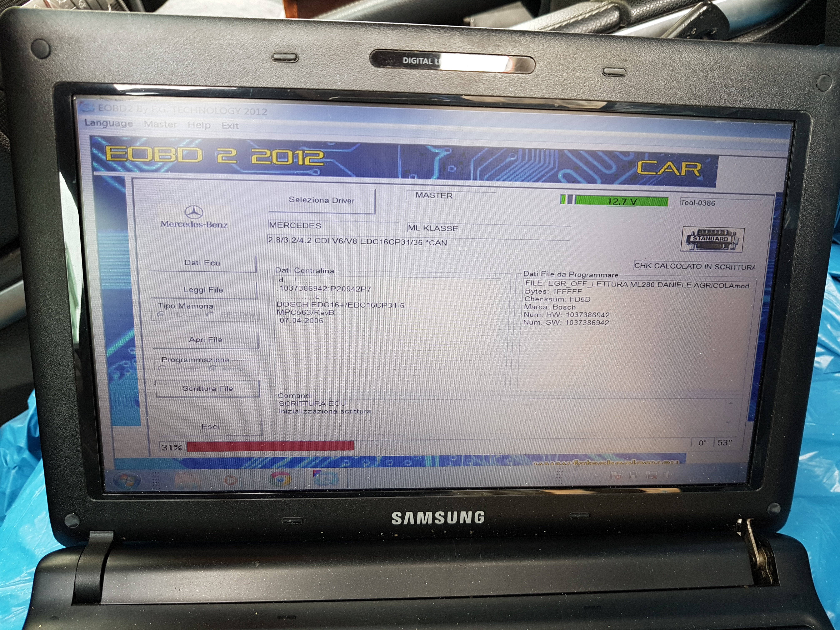
Task: Click the 53" elapsed seconds counter
Action: (x=725, y=442)
